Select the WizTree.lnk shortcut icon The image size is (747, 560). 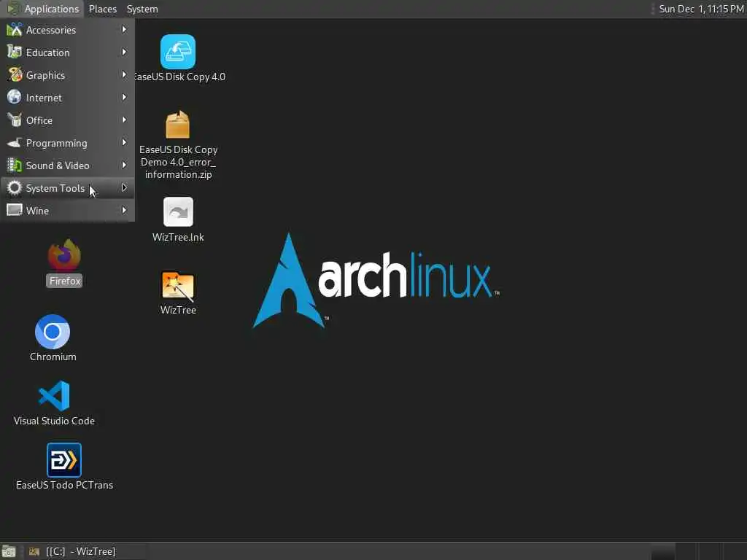[x=178, y=212]
